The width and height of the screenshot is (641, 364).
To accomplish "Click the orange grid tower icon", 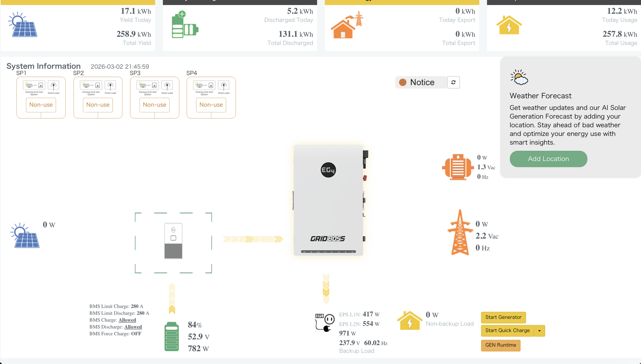I will [x=460, y=233].
